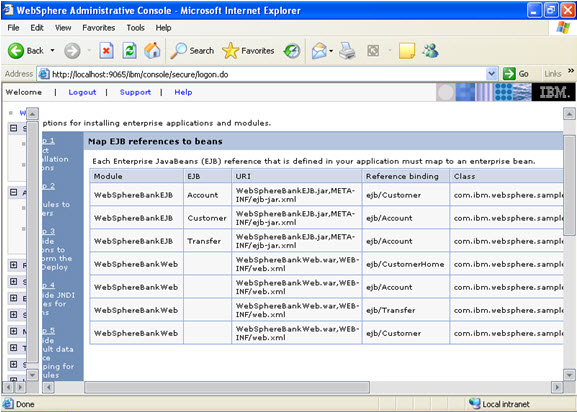Open the Favorites menu
577x412 pixels.
point(99,28)
